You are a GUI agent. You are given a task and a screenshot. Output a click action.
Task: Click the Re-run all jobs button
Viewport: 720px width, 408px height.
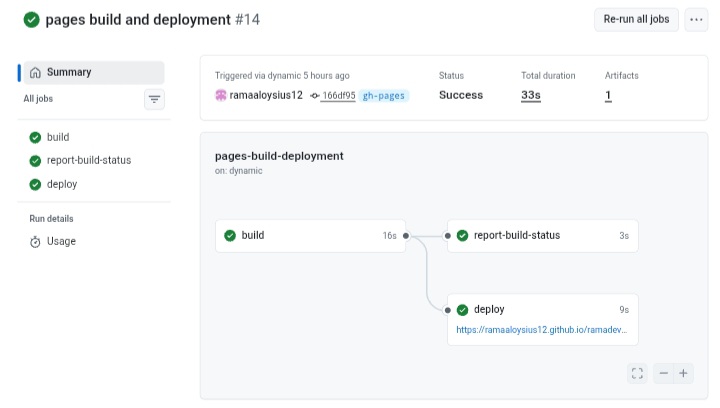636,20
